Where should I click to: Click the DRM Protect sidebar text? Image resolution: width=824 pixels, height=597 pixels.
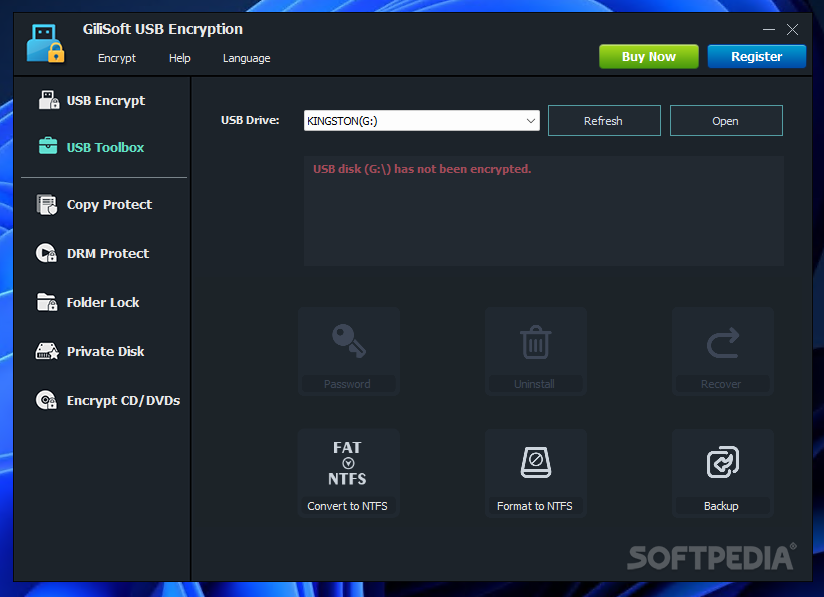(x=108, y=253)
